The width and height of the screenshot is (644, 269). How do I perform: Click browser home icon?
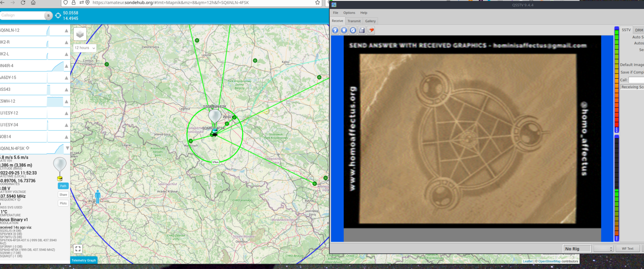[x=33, y=3]
